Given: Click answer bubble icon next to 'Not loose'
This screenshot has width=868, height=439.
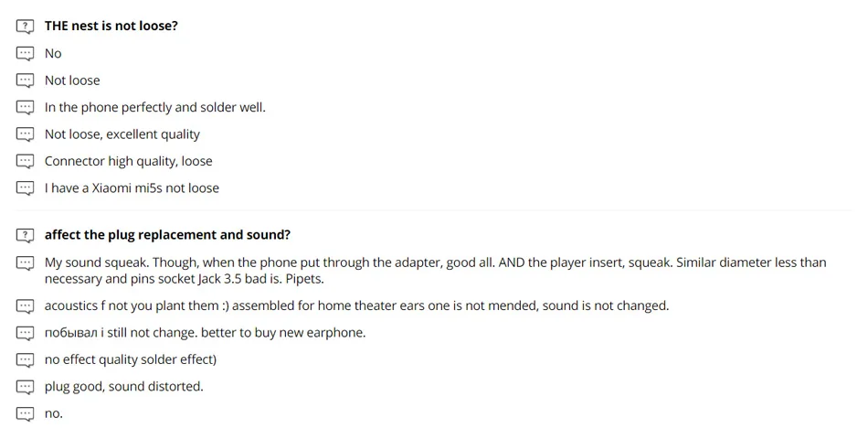Looking at the screenshot, I should [26, 80].
